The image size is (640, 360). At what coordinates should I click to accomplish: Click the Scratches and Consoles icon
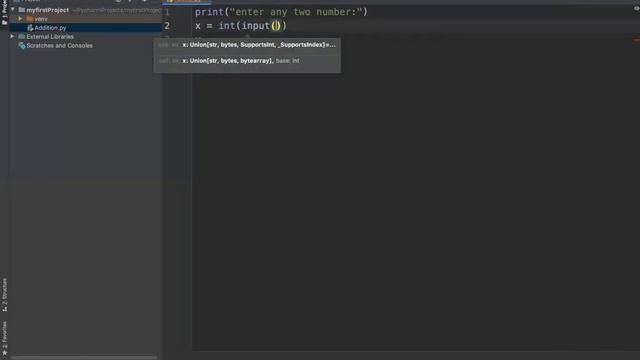(x=22, y=46)
